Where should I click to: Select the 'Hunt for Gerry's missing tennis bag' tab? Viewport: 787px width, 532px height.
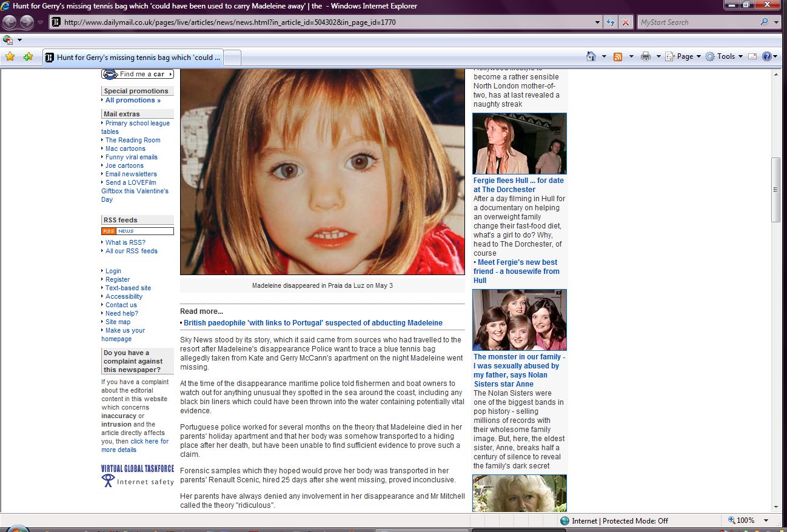133,58
